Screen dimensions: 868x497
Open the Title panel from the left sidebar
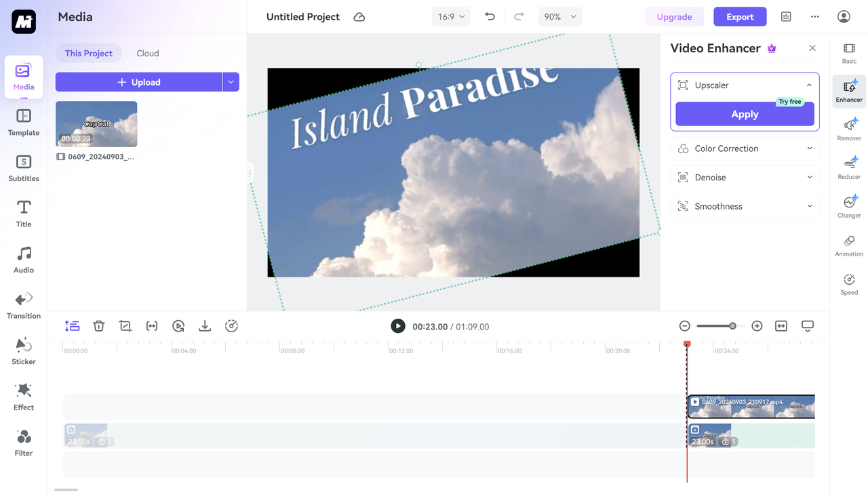23,214
